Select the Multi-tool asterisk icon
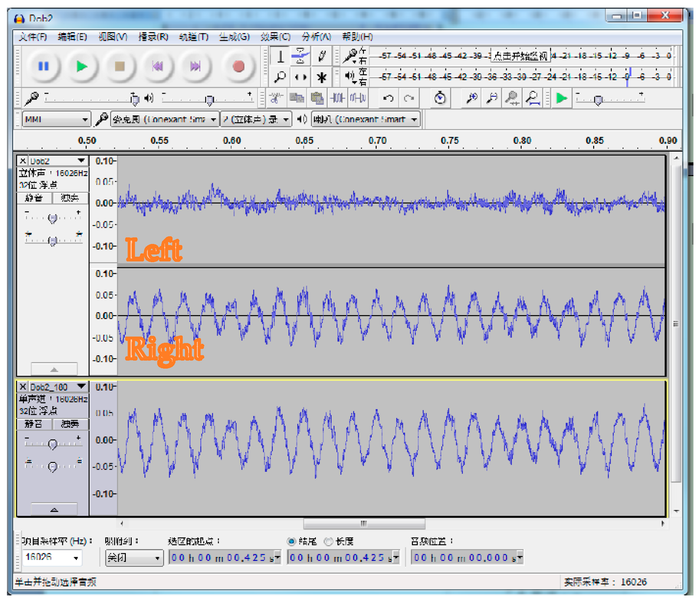Screen dimensions: 700x606 coord(322,77)
